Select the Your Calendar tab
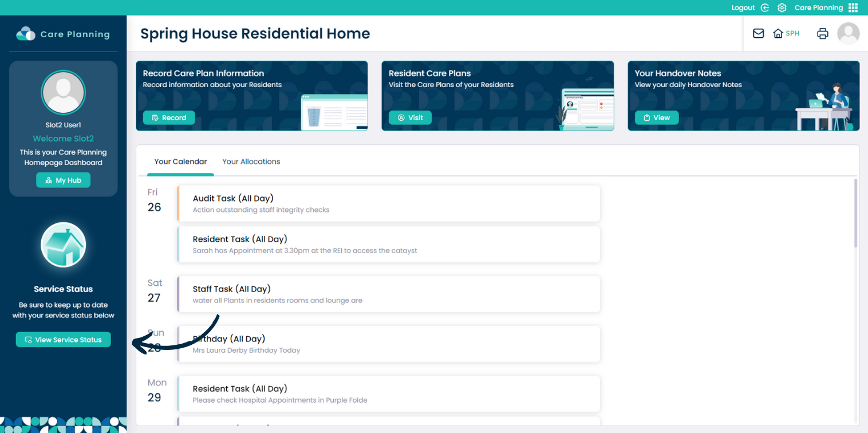 click(x=180, y=162)
